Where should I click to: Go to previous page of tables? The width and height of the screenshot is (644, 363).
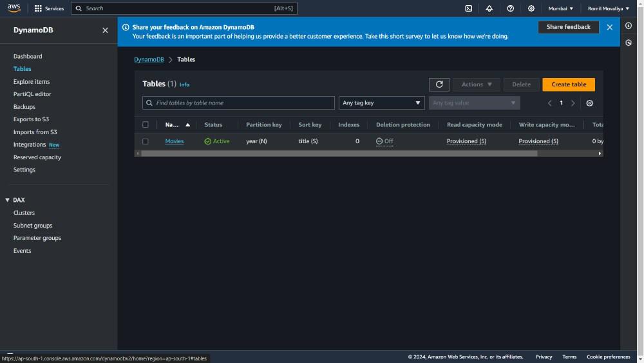point(549,103)
